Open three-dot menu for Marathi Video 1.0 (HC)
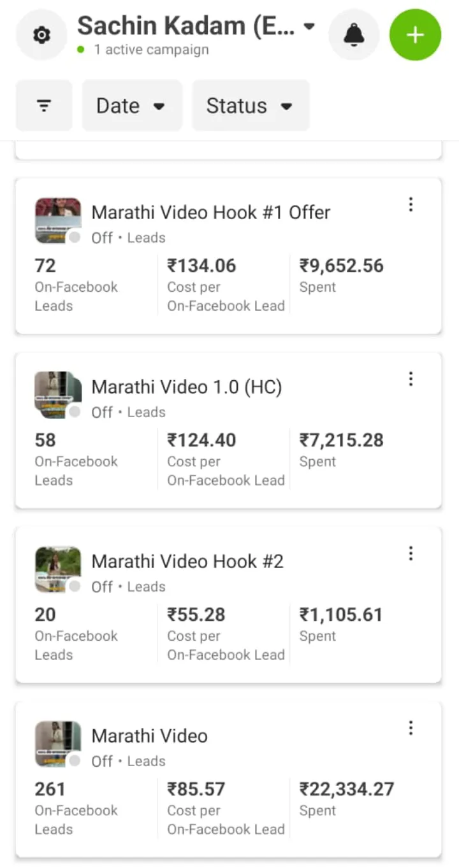Screen dimensions: 459x868 tap(411, 379)
